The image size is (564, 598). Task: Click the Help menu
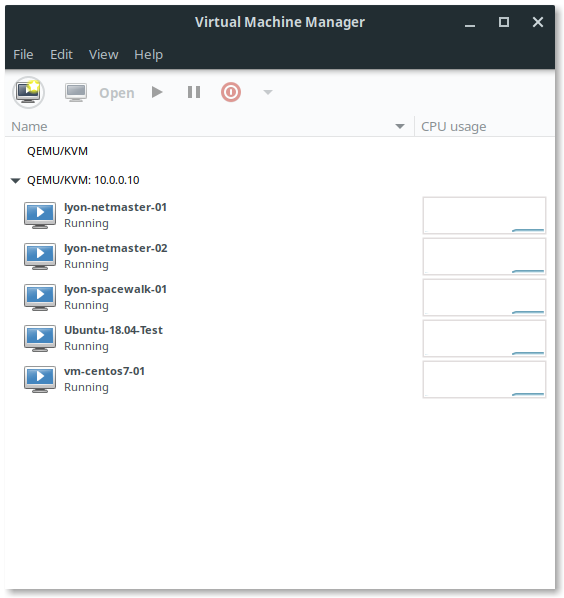tap(148, 55)
